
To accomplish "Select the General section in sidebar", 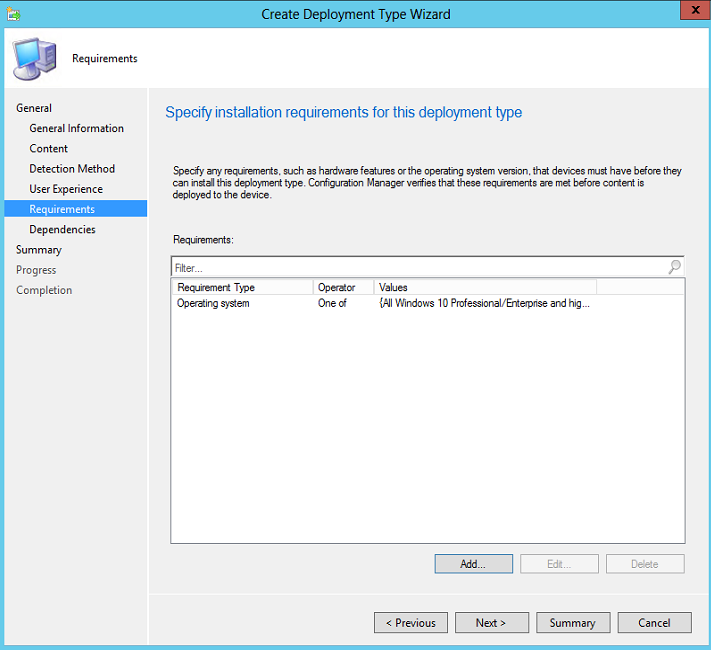I will click(34, 108).
